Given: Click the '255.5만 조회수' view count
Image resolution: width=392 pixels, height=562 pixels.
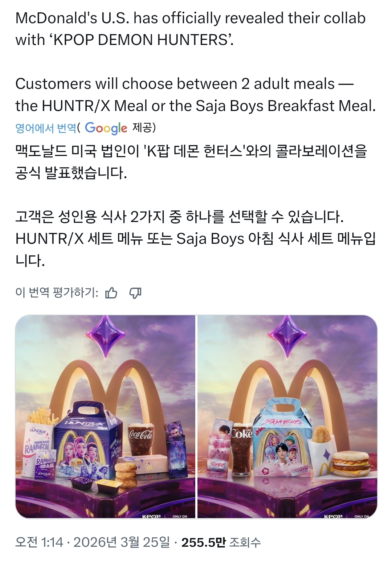Looking at the screenshot, I should point(221,542).
